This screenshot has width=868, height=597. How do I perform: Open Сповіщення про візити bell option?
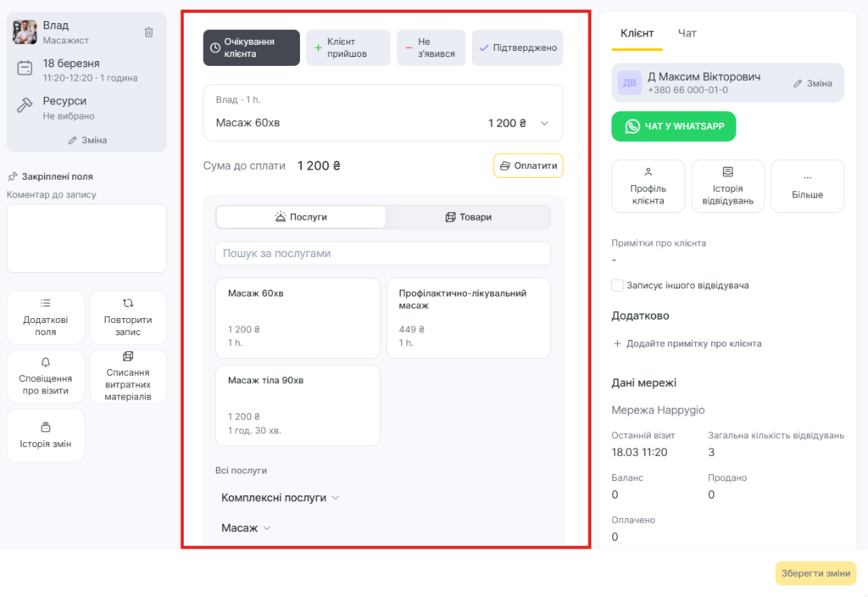pos(46,377)
